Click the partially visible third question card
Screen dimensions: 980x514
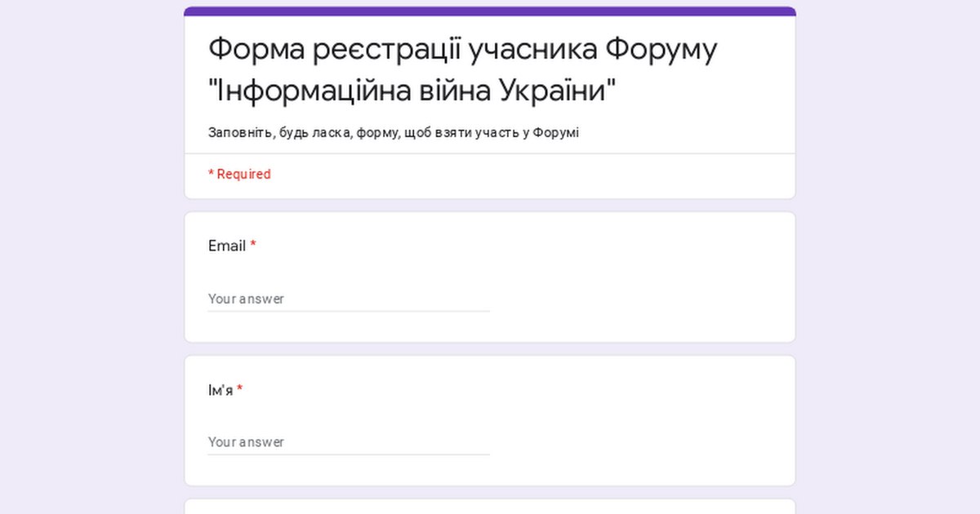(490, 507)
